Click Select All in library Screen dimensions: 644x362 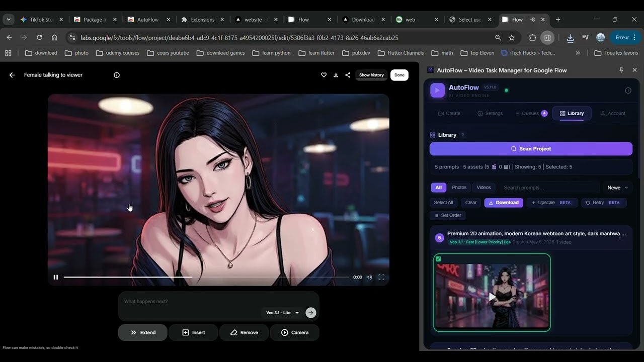[x=443, y=203]
